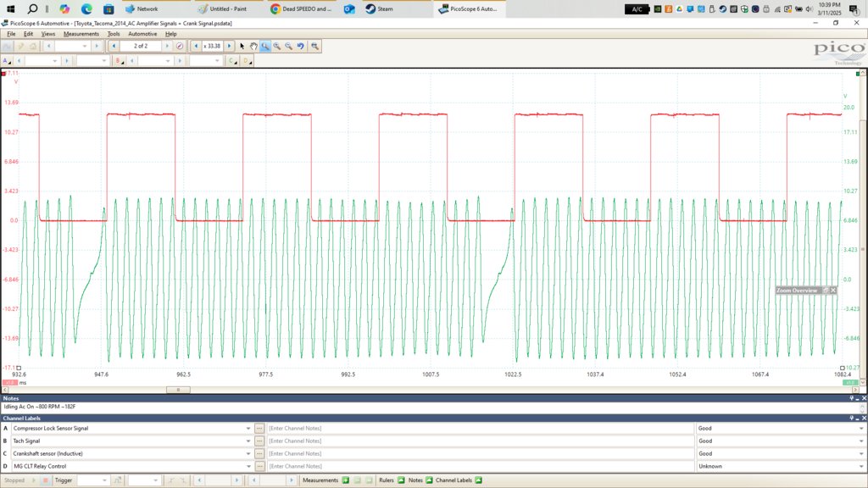This screenshot has height=488, width=868.
Task: Expand Compressor Lock Sensor Signal label dropdown
Action: pos(248,428)
